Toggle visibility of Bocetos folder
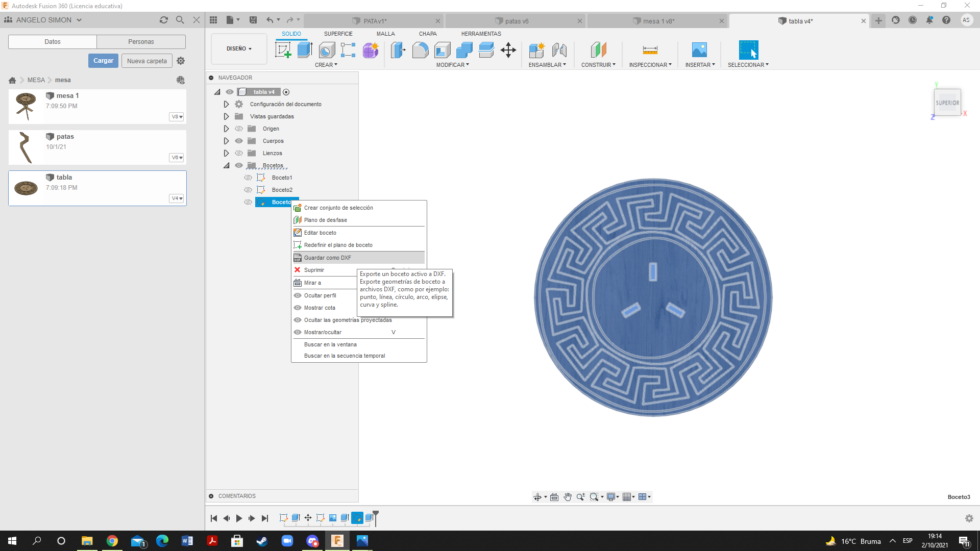Viewport: 980px width, 551px height. [x=239, y=165]
